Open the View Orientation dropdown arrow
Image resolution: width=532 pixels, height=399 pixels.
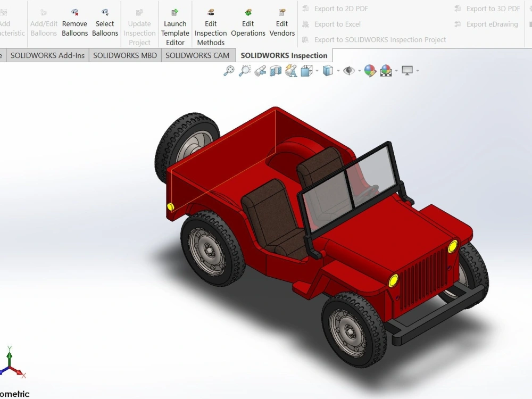pos(316,70)
